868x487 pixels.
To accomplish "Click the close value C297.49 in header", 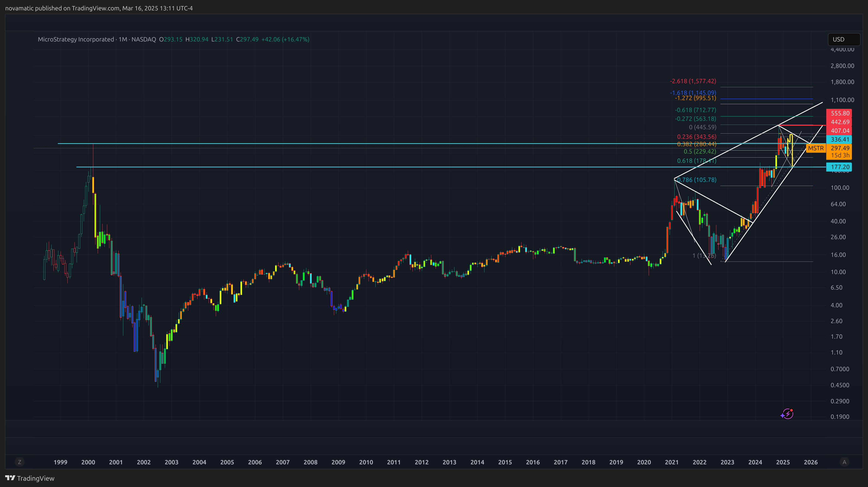I will tap(247, 40).
